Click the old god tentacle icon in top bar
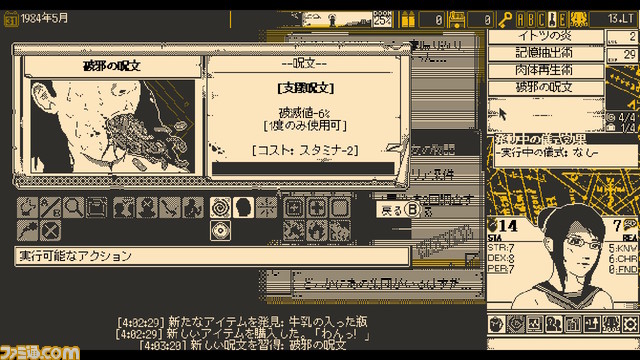This screenshot has height=360, width=640. coord(579,19)
